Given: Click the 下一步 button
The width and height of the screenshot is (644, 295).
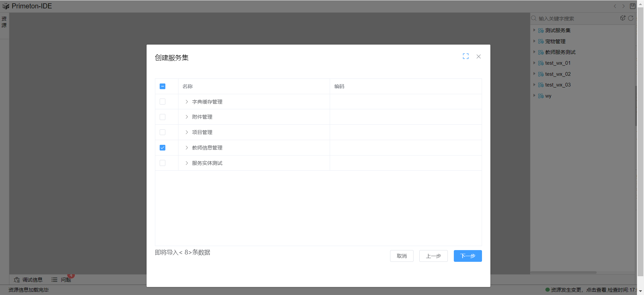Looking at the screenshot, I should tap(468, 256).
